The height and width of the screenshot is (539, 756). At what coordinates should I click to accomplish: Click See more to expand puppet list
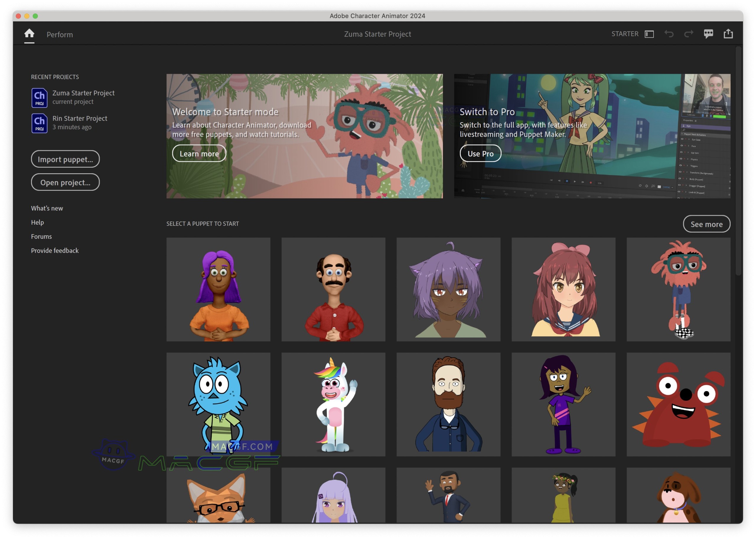[x=706, y=224]
